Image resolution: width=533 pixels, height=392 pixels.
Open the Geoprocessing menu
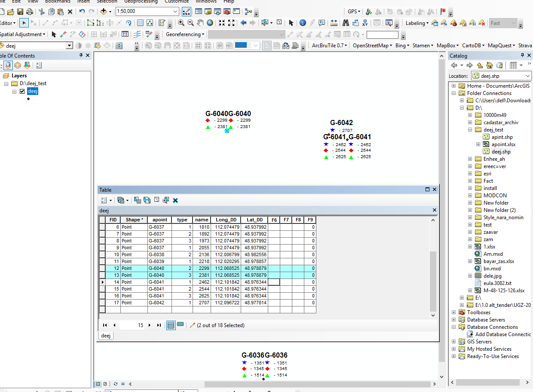pyautogui.click(x=142, y=2)
